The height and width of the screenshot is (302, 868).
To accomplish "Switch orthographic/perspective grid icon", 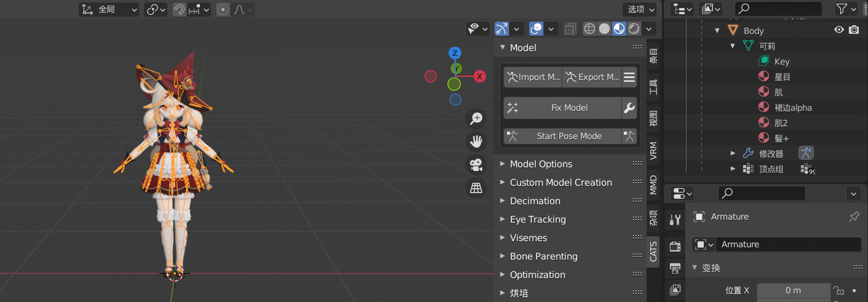I will tap(476, 188).
